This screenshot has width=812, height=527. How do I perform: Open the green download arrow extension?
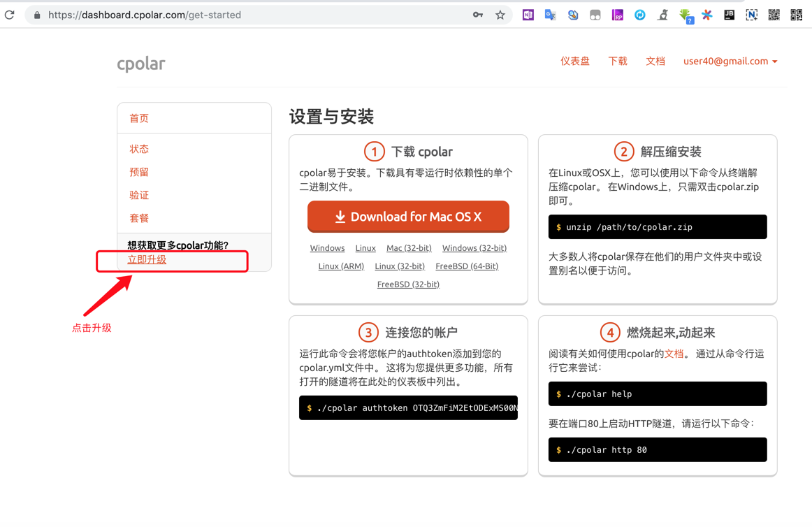[686, 16]
